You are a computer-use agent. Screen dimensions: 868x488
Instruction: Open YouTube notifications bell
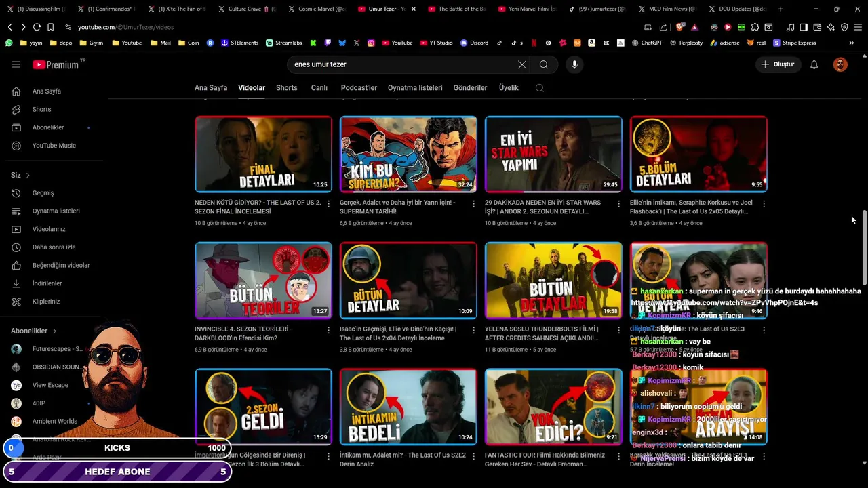(814, 64)
